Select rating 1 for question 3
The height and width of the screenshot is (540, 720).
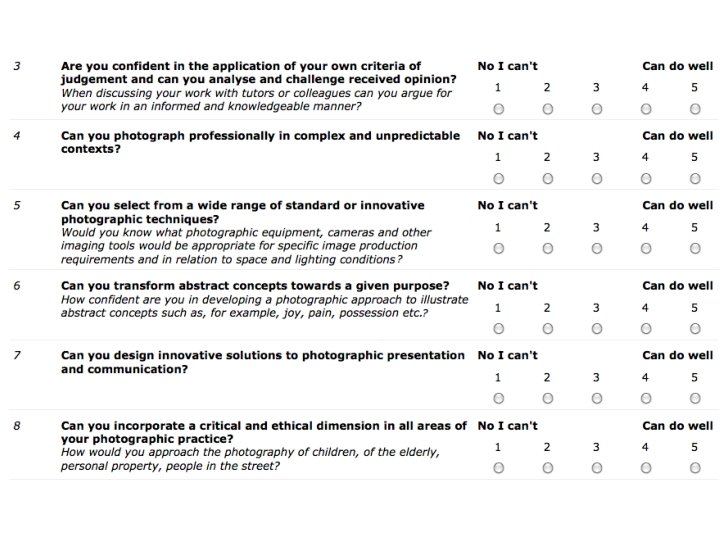click(x=498, y=109)
